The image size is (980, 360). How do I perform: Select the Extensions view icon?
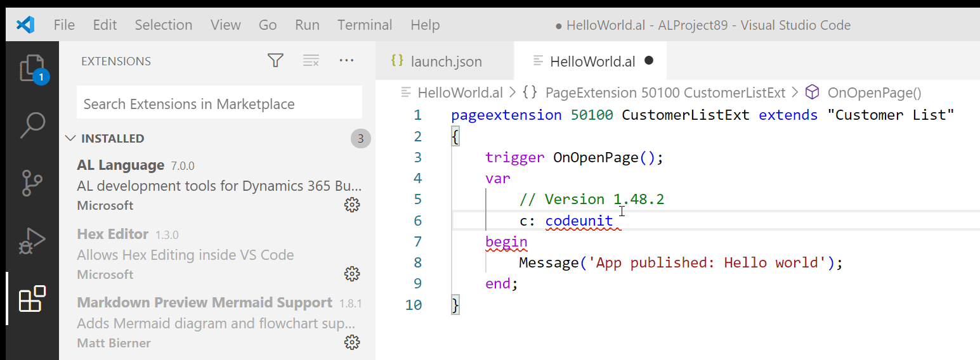click(32, 299)
